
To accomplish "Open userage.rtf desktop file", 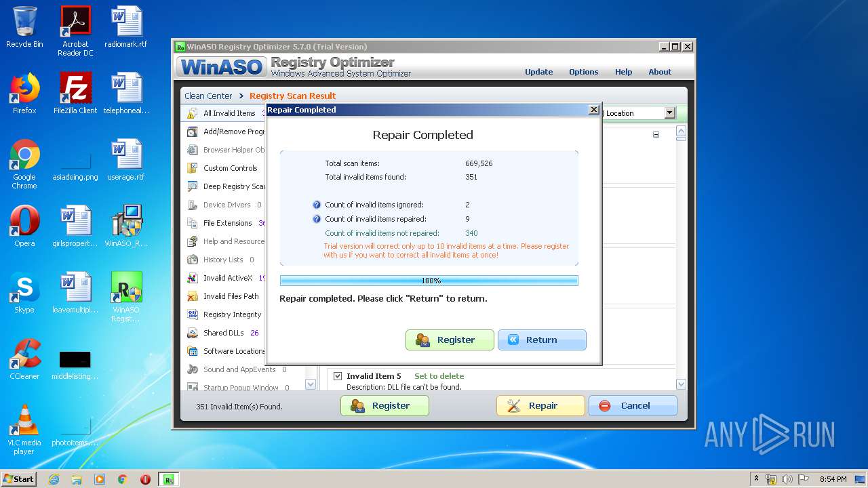I will 126,160.
